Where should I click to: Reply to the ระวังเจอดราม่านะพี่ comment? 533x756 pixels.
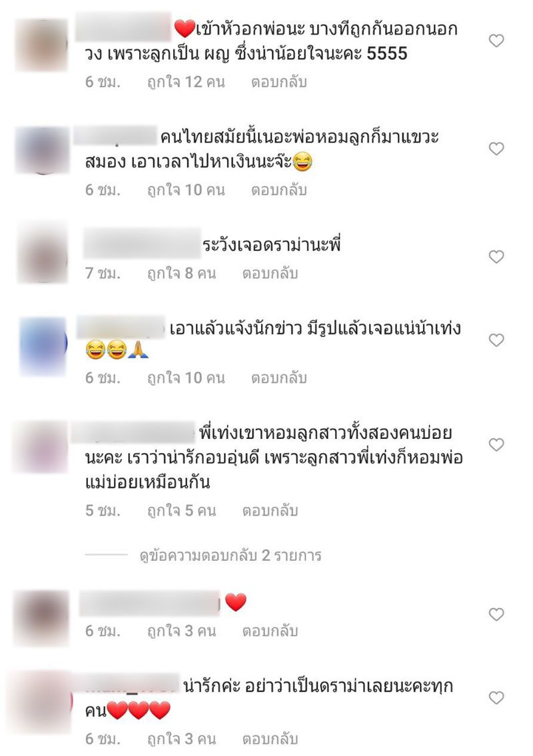click(x=270, y=273)
